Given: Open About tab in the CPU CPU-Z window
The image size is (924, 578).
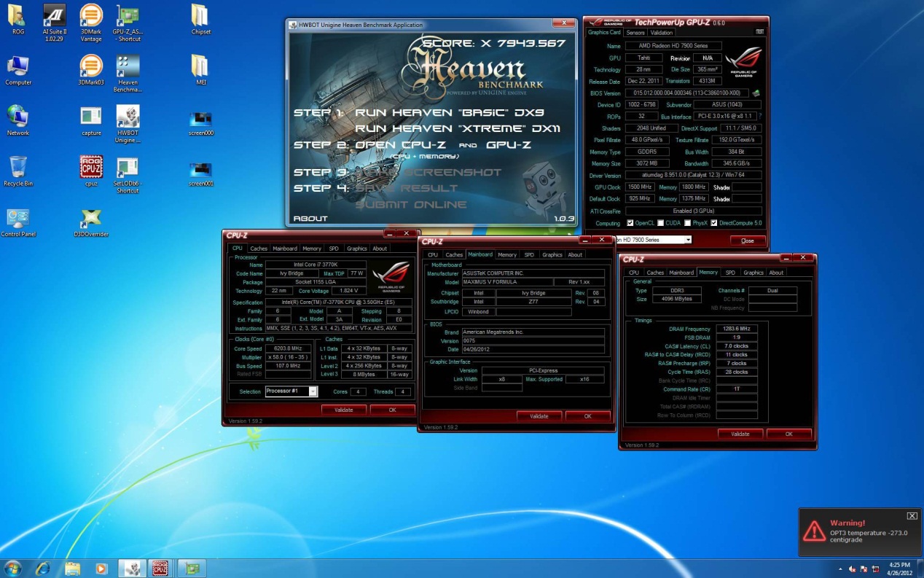Looking at the screenshot, I should click(380, 249).
